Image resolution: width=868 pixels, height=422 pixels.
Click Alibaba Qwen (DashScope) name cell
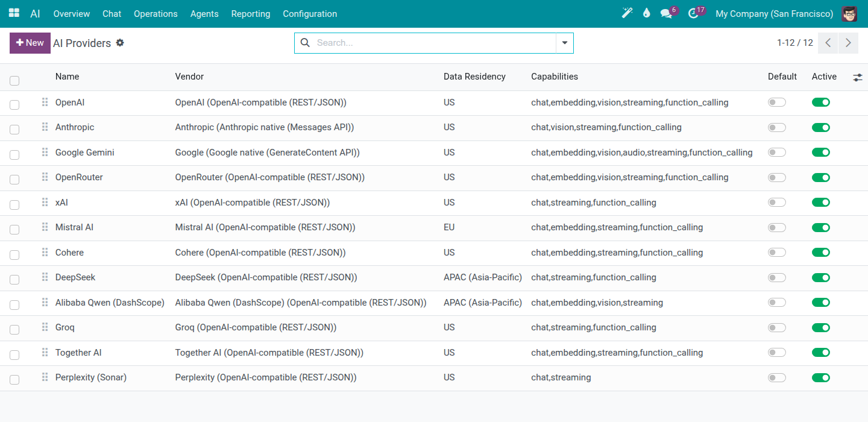pyautogui.click(x=110, y=303)
